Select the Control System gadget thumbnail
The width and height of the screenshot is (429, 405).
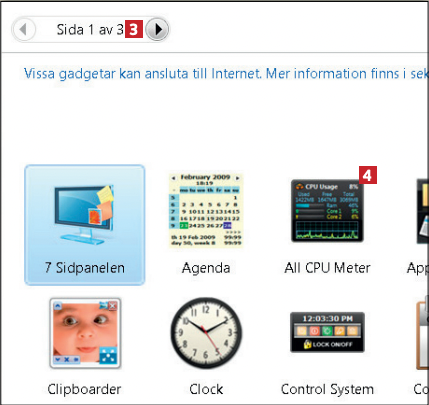327,332
